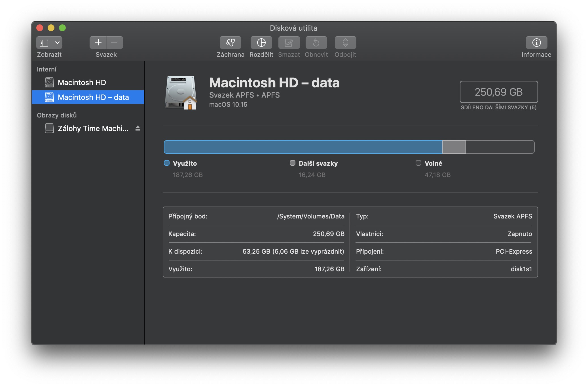588x387 pixels.
Task: Click the 250,69 GB capacity box
Action: (x=498, y=92)
